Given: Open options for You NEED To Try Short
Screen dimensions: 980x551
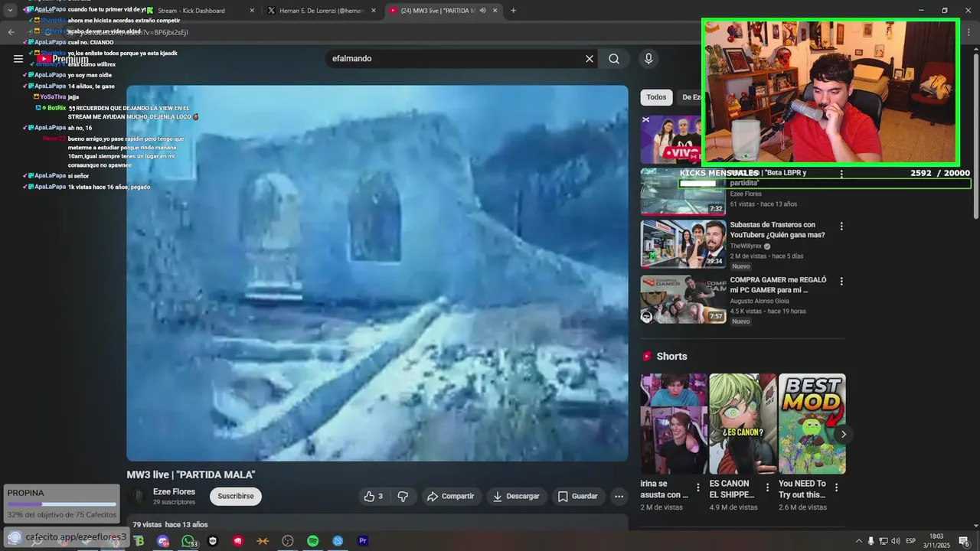Looking at the screenshot, I should 836,487.
